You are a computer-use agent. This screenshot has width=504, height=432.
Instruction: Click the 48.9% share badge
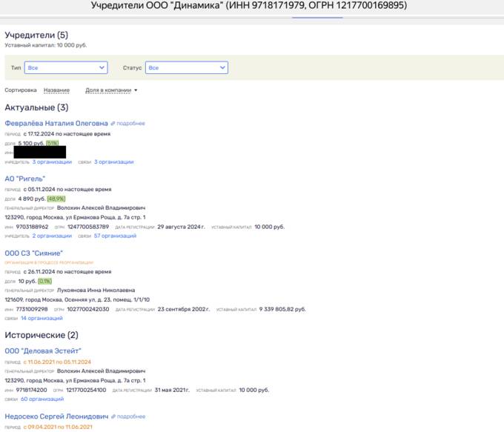[56, 199]
